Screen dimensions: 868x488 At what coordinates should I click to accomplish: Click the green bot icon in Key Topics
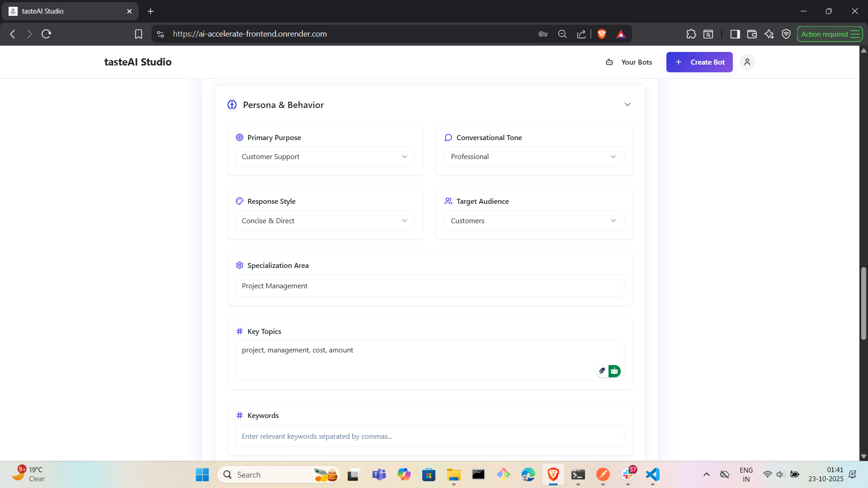pos(614,371)
